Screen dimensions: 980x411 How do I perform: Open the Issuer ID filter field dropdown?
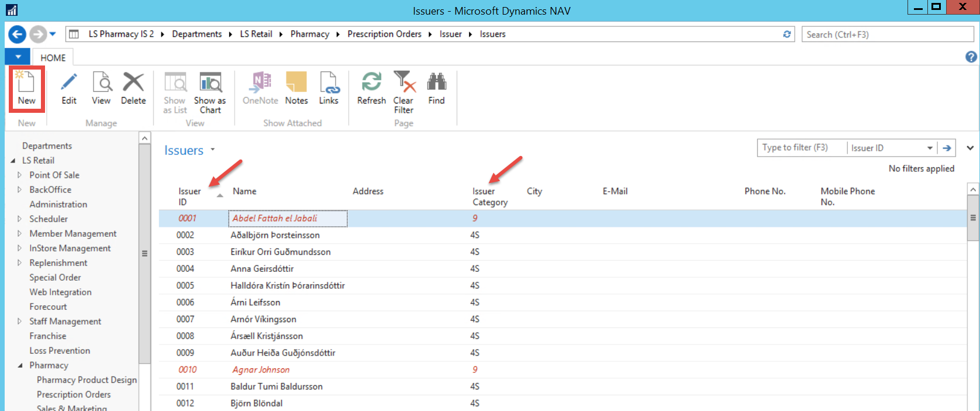click(930, 148)
